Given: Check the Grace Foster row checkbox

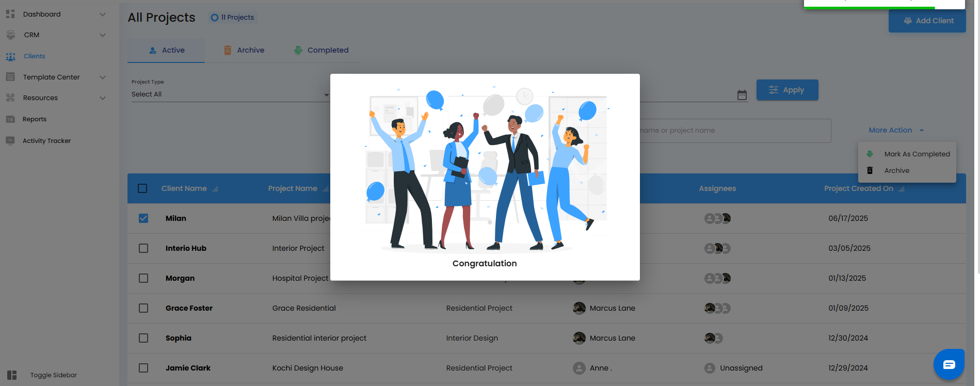Looking at the screenshot, I should click(143, 308).
